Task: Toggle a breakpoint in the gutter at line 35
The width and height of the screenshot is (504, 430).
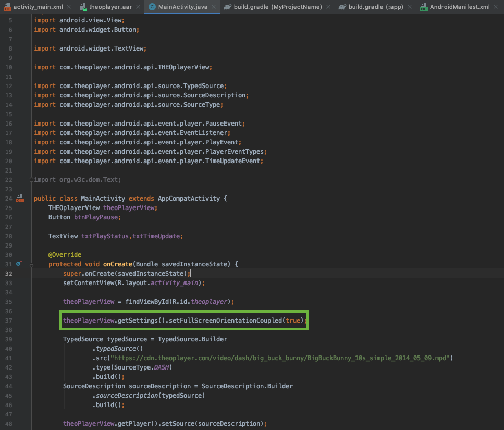Action: coord(20,302)
